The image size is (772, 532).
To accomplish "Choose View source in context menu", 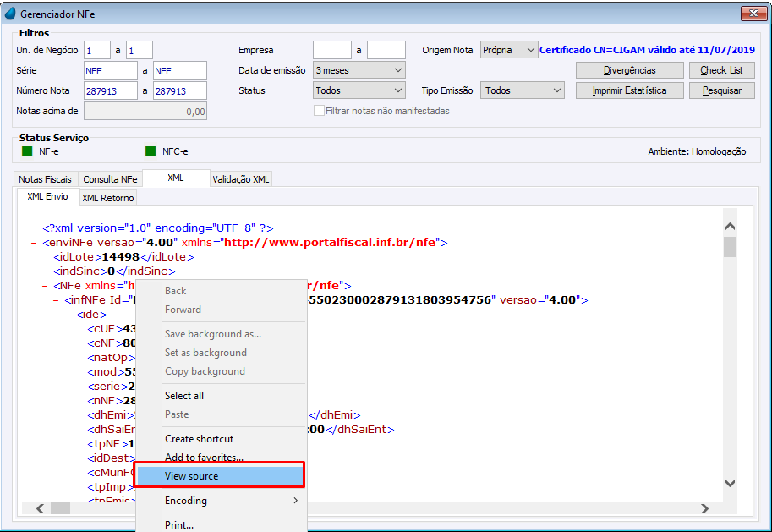I will (x=220, y=476).
